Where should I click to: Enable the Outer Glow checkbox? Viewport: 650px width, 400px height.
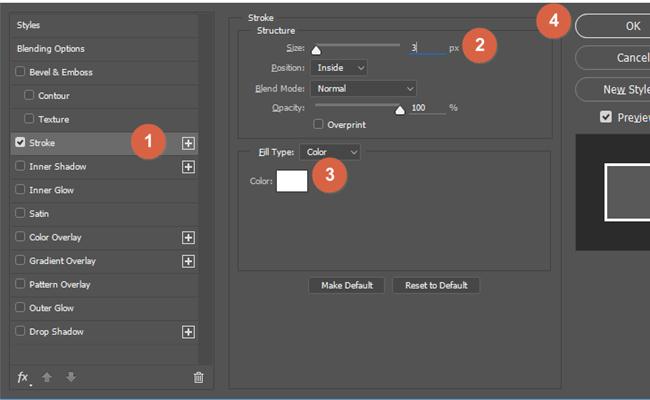tap(21, 308)
